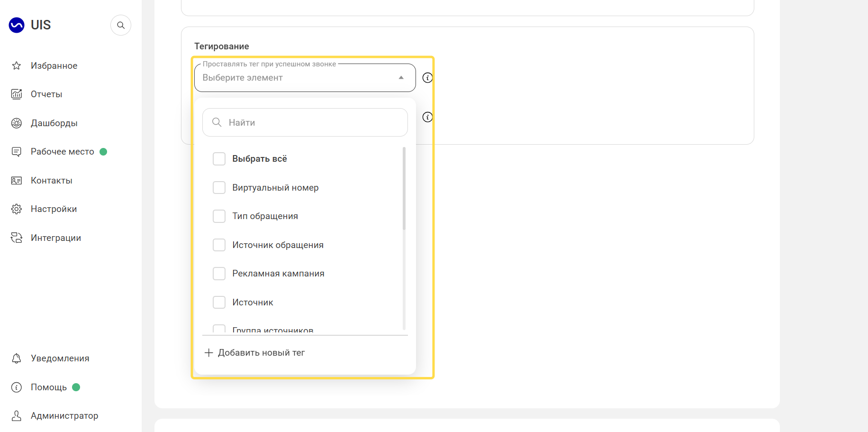Click Добавить новый тег button

254,353
